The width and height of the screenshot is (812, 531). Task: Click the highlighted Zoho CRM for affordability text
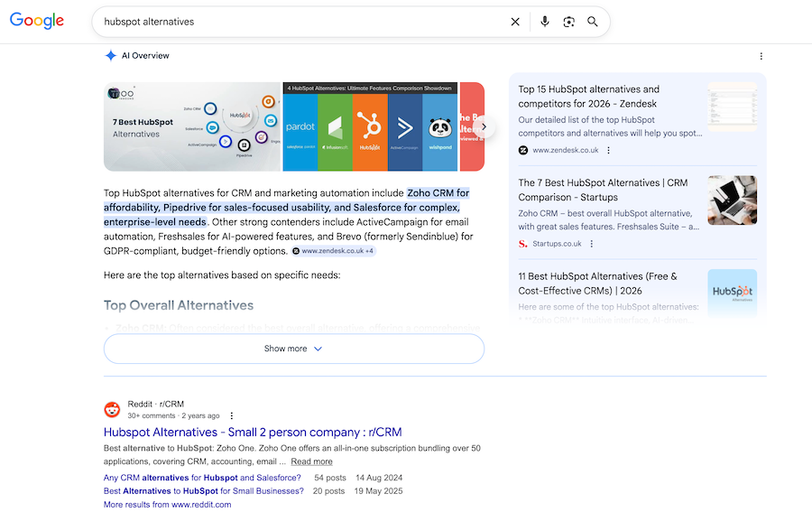click(286, 208)
